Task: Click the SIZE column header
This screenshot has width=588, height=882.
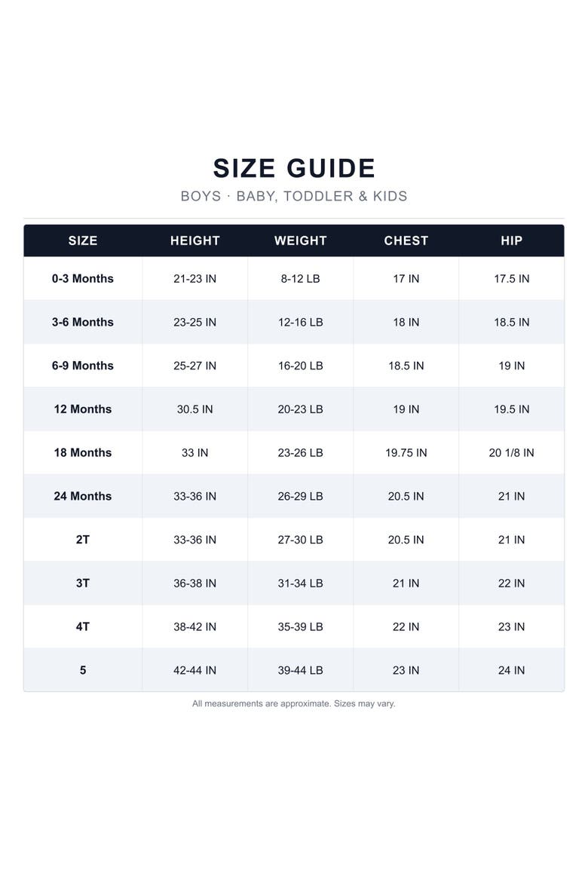Action: click(83, 240)
